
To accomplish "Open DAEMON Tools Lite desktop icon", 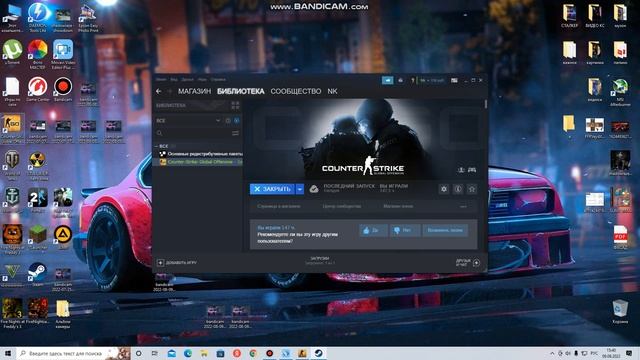I will [38, 16].
